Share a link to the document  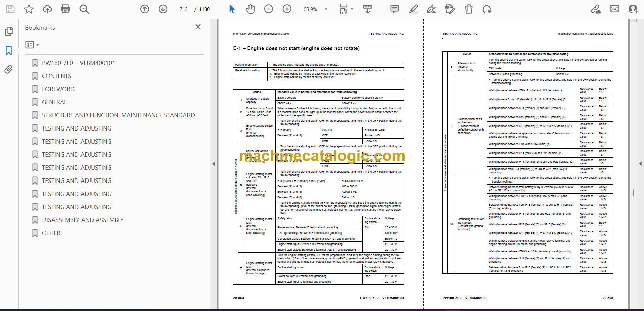click(596, 9)
